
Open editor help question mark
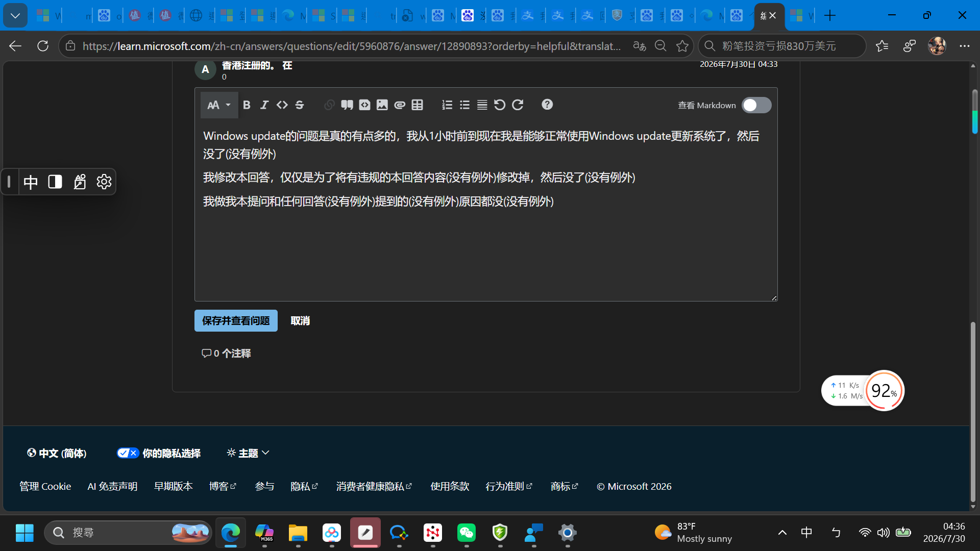coord(547,105)
